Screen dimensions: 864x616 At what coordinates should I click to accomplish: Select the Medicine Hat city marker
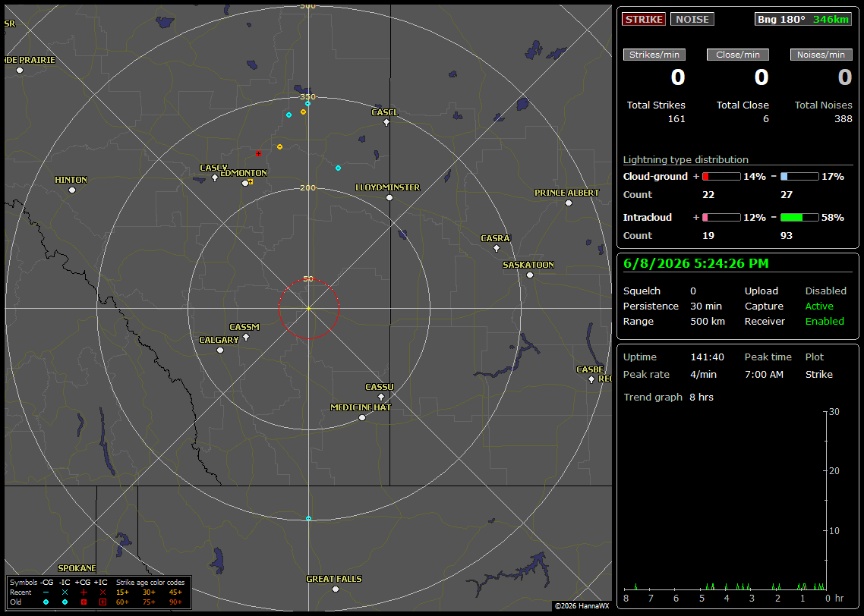(362, 418)
